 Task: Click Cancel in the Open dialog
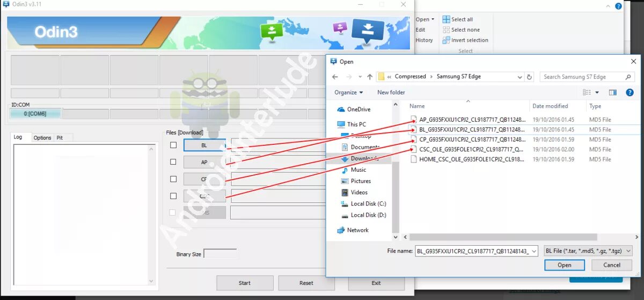point(612,265)
